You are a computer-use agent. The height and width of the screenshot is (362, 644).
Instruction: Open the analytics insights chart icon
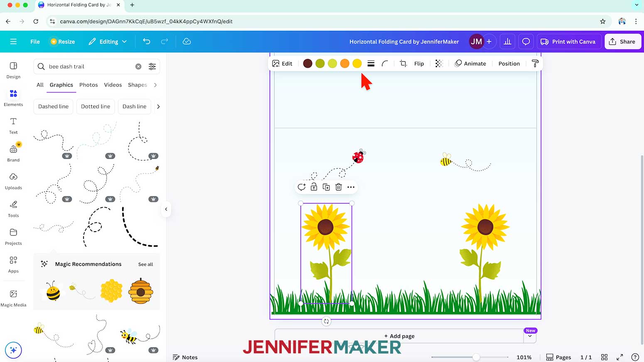(x=507, y=42)
